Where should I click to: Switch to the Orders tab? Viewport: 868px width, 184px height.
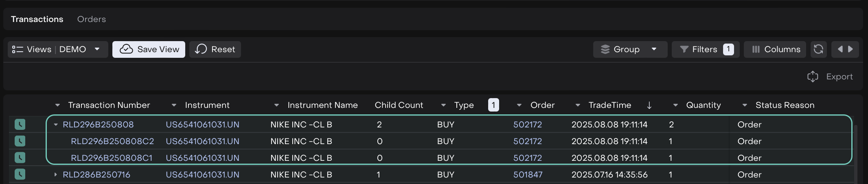tap(91, 19)
